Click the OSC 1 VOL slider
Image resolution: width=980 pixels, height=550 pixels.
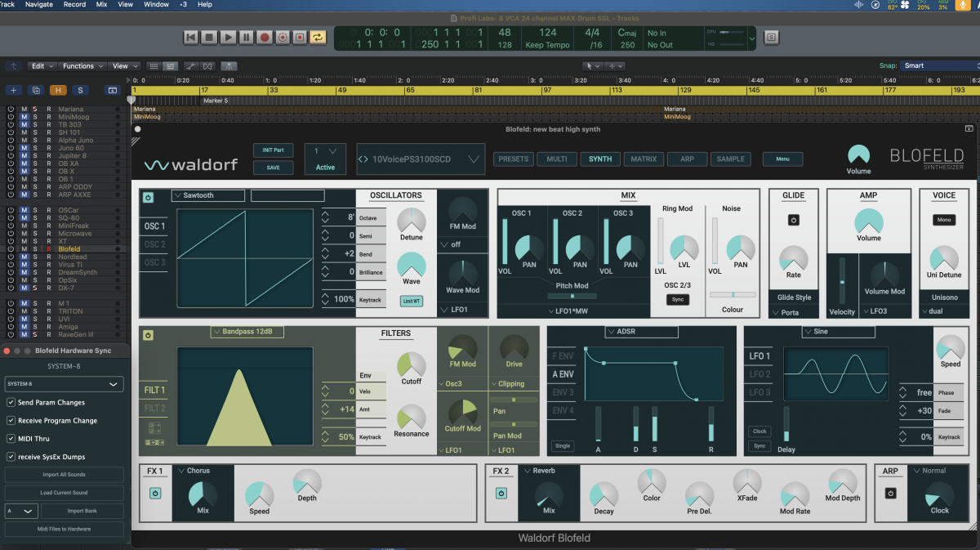(506, 242)
